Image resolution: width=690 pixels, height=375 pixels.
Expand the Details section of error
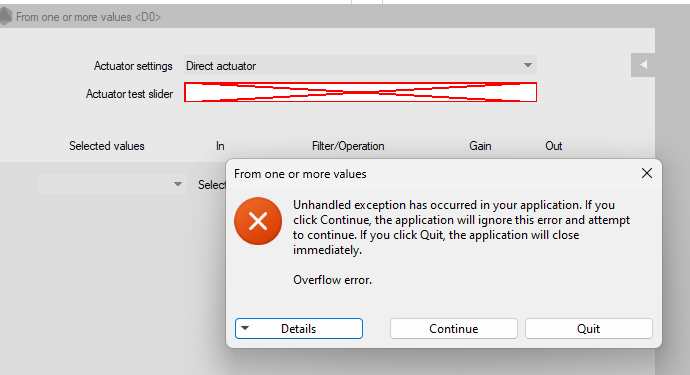tap(299, 329)
